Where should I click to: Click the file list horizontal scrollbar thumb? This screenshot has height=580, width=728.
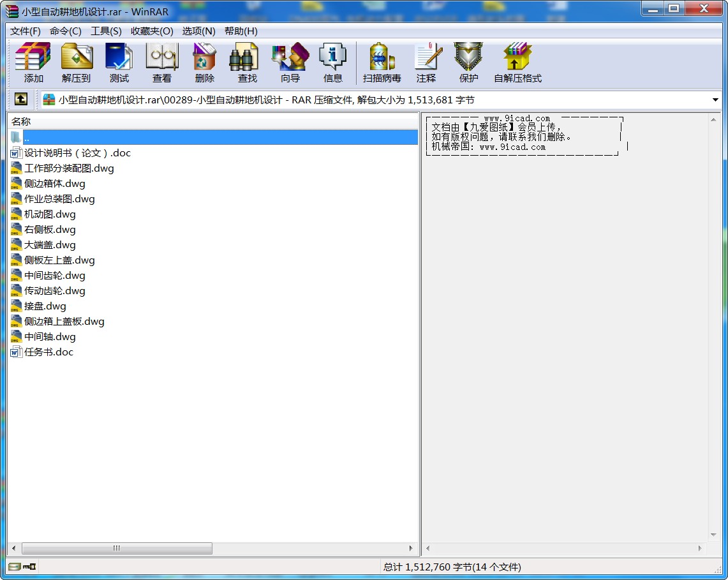tap(117, 548)
